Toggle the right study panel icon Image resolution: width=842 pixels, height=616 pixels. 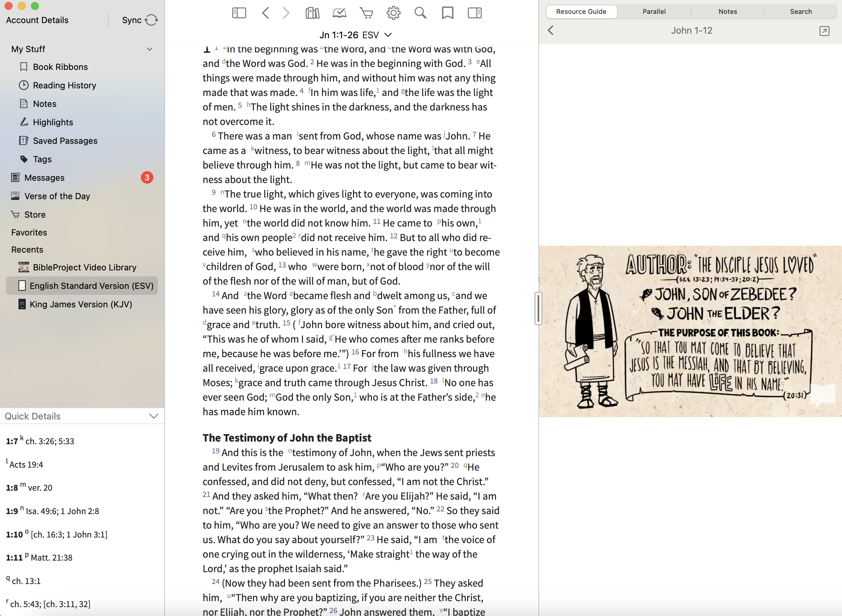[x=474, y=13]
